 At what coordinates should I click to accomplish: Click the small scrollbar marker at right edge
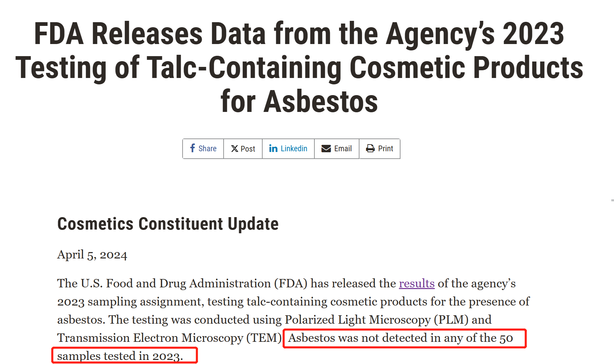pyautogui.click(x=612, y=200)
